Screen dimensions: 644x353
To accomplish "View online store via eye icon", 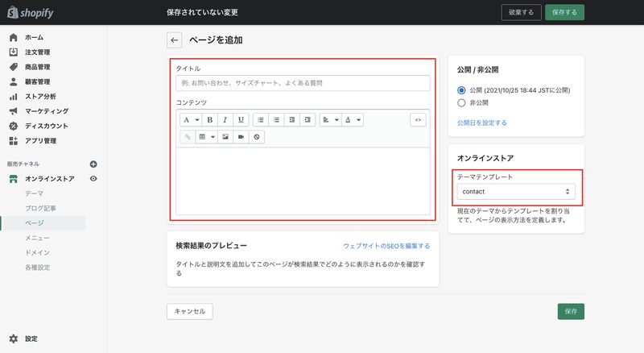I will point(93,179).
